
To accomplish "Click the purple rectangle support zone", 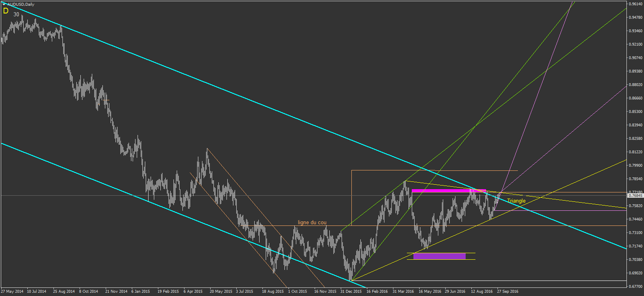I will 440,256.
